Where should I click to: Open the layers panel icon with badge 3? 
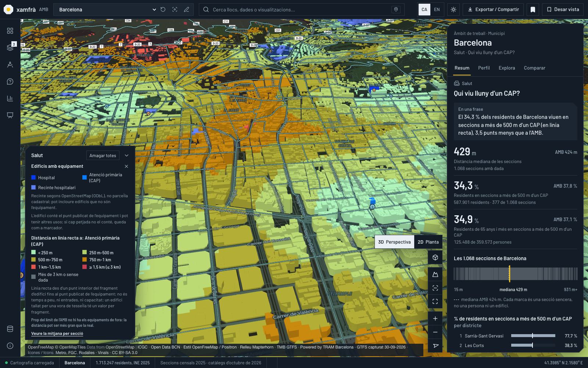coord(10,47)
